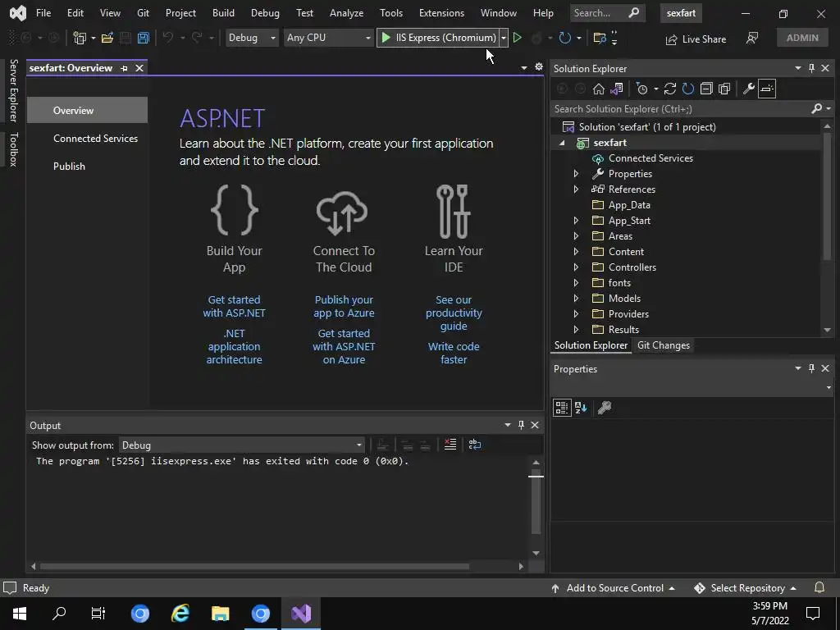The height and width of the screenshot is (630, 840).
Task: Open the Show output from Debug dropdown
Action: click(x=242, y=445)
